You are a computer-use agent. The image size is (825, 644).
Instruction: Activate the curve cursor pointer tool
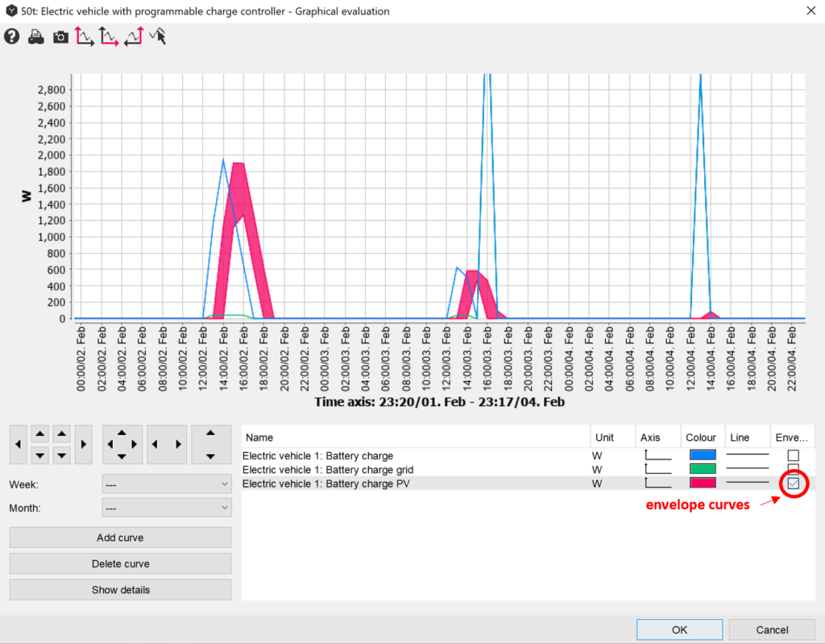158,36
